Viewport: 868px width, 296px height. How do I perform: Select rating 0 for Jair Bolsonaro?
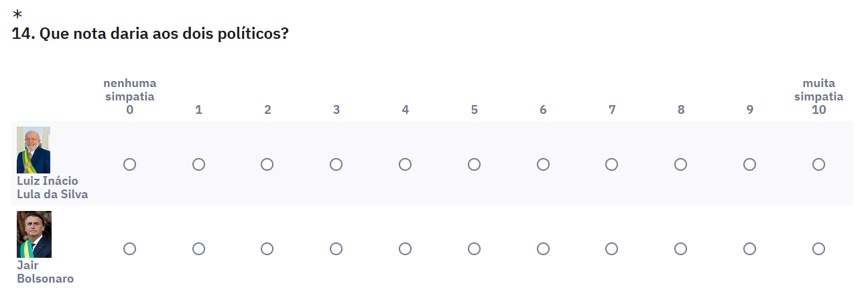[130, 248]
